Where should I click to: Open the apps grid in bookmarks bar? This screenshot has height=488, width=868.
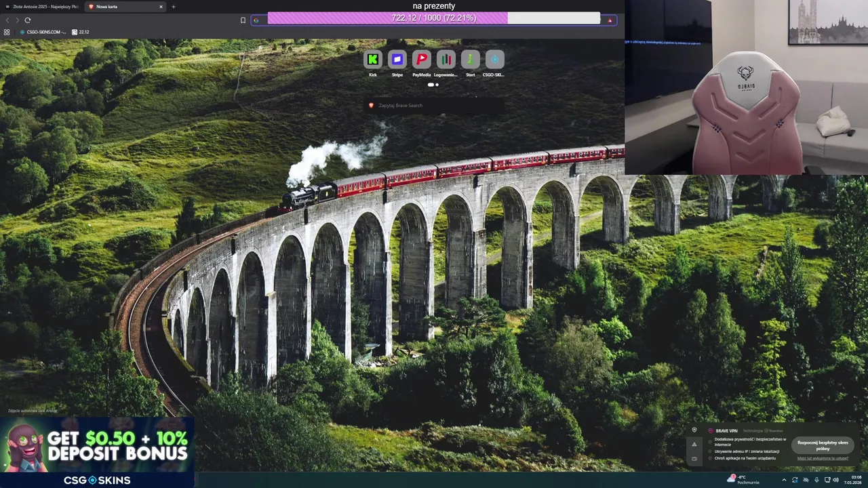point(7,32)
